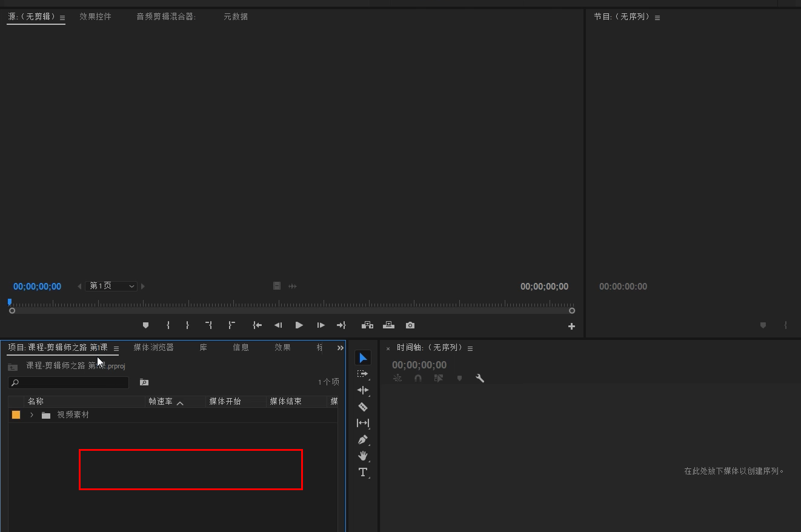Screen dimensions: 801x532
Task: Open the page selector 第1页 dropdown
Action: tap(112, 286)
